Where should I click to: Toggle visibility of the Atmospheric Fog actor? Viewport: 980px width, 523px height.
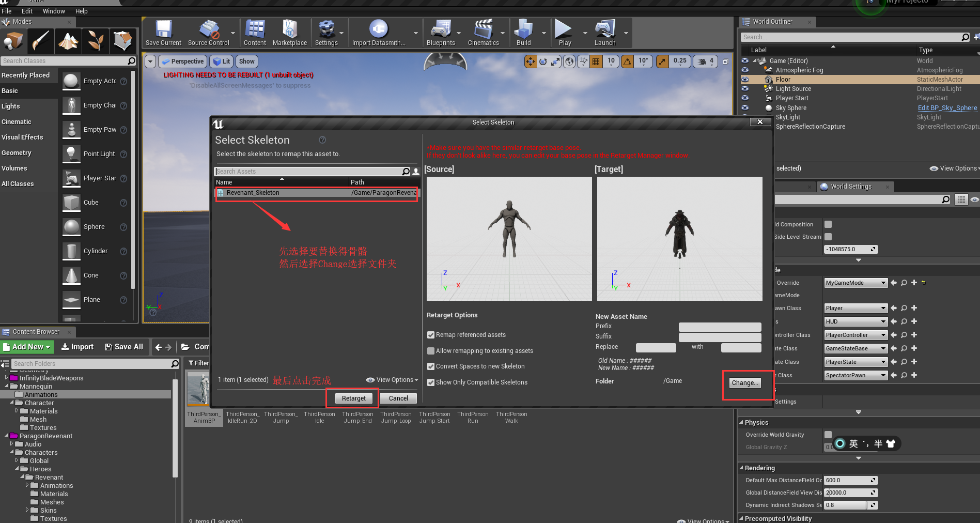(744, 70)
